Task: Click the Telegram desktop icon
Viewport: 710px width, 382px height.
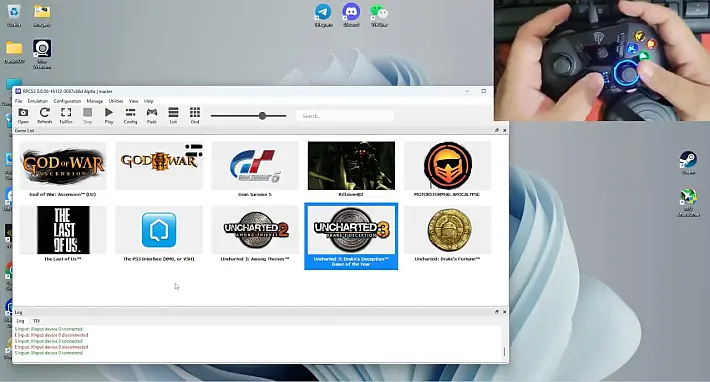Action: [x=323, y=15]
